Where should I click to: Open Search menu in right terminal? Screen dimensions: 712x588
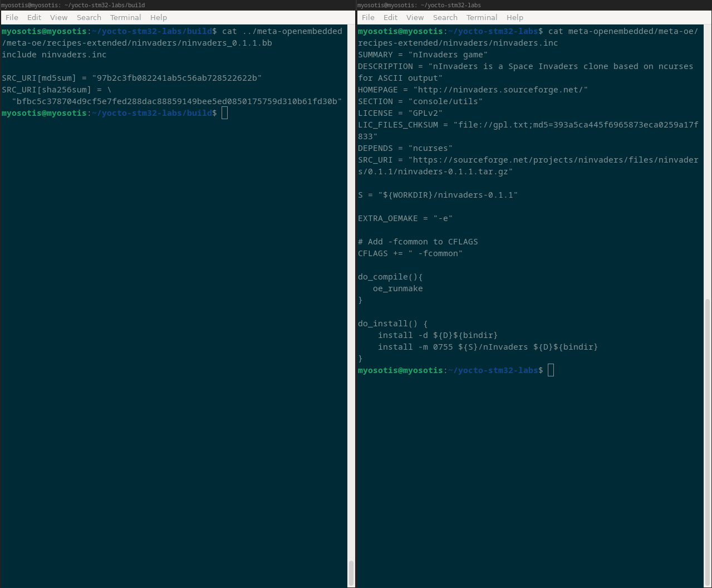pos(445,17)
